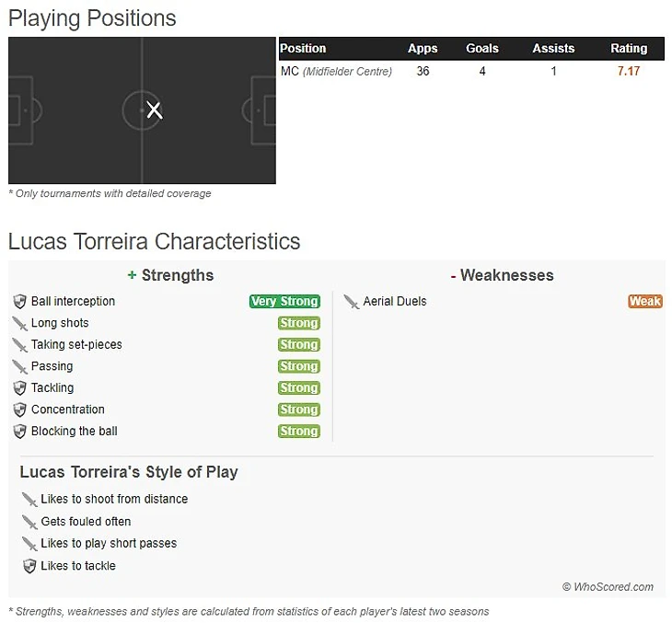
Task: Click the Weak badge for Aerial Duels
Action: (x=645, y=302)
